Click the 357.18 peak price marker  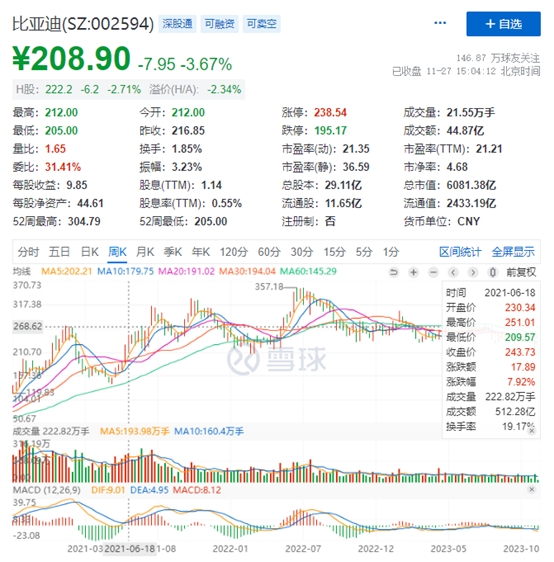tap(269, 286)
